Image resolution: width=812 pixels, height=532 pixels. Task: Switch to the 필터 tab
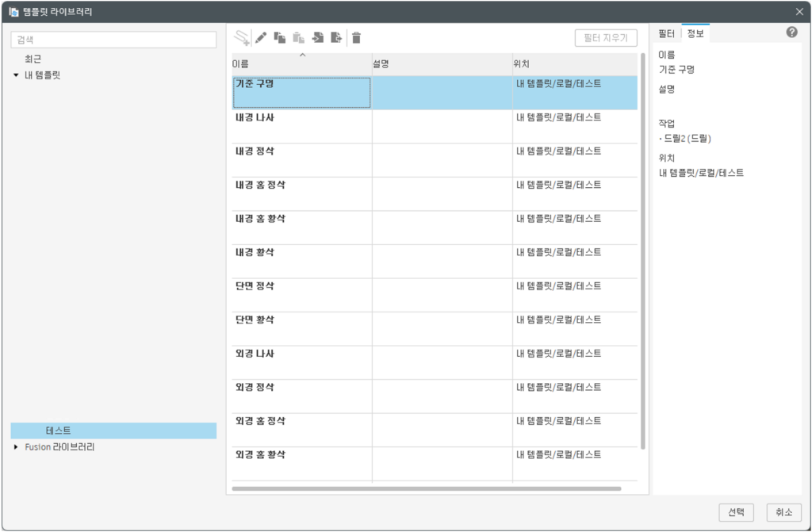(666, 33)
